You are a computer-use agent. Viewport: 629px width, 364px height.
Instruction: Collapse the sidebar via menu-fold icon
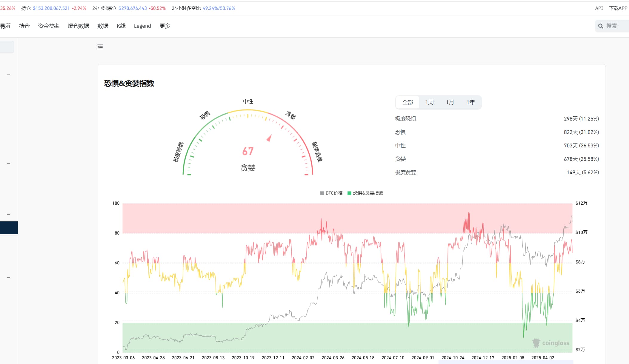[100, 47]
